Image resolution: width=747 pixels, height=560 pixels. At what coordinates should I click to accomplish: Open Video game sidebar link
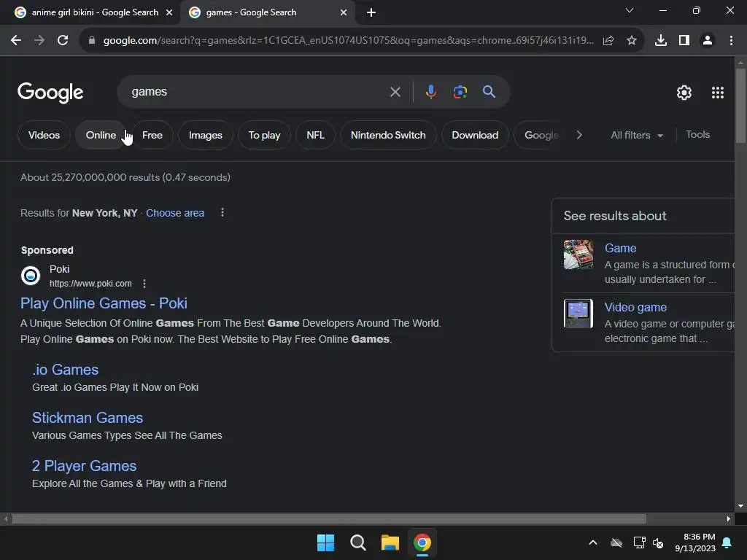635,307
